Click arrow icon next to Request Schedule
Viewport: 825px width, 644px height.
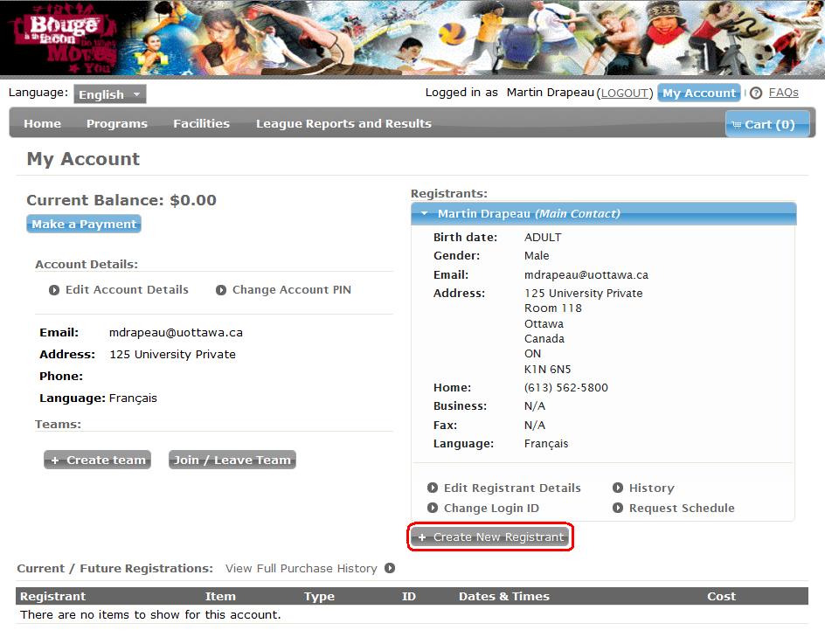point(618,509)
